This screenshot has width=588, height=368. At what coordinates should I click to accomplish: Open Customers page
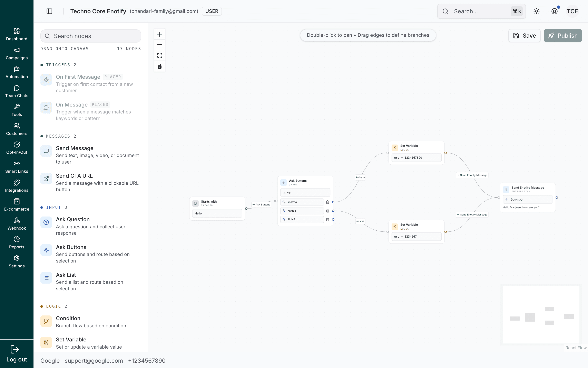(x=17, y=129)
